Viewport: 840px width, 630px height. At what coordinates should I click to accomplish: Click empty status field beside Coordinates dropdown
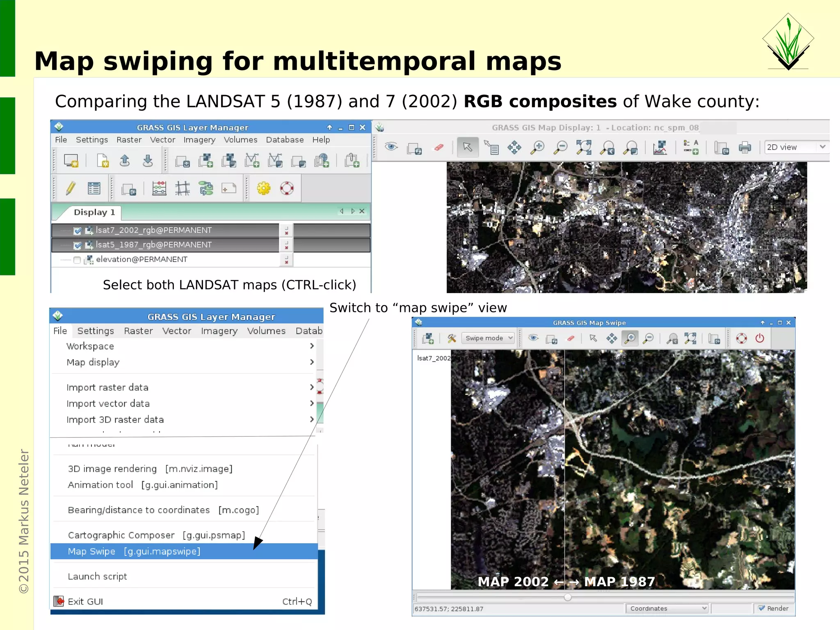pos(732,608)
